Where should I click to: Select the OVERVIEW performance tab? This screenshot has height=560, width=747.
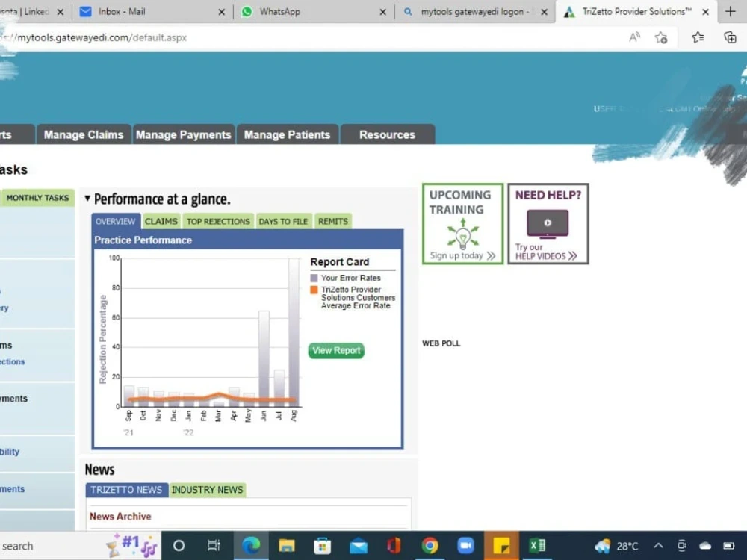click(115, 222)
